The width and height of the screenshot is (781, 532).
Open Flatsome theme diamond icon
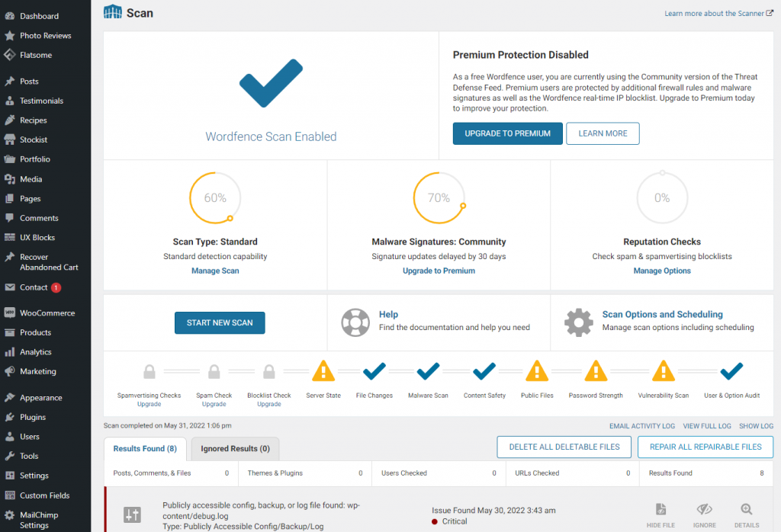tap(9, 55)
